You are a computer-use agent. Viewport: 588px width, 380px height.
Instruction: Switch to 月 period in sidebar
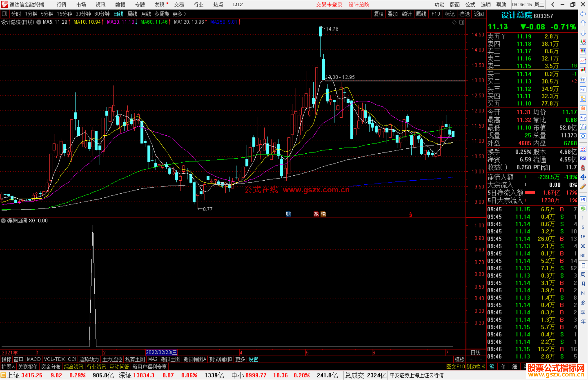tap(583, 284)
